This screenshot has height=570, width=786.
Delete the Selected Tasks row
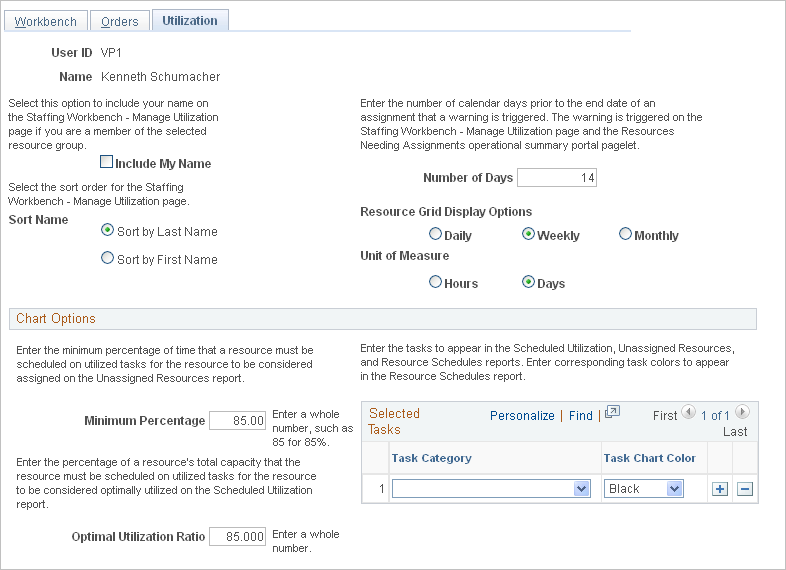pos(745,489)
